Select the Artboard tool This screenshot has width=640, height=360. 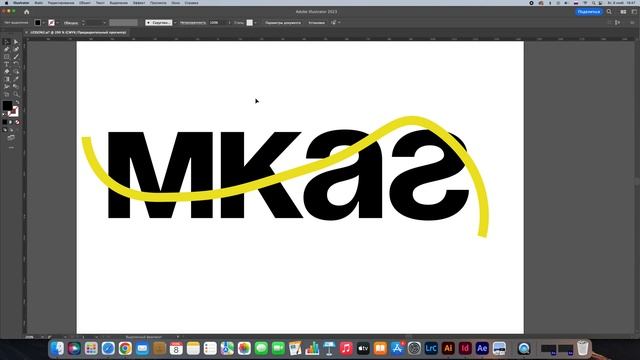6,94
